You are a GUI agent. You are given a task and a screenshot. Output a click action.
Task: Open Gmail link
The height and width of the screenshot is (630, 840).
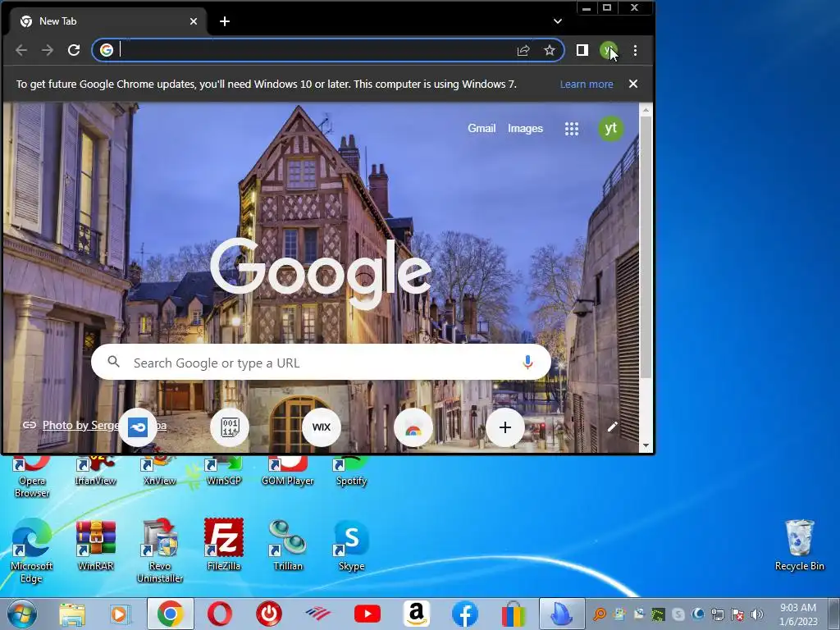tap(482, 128)
